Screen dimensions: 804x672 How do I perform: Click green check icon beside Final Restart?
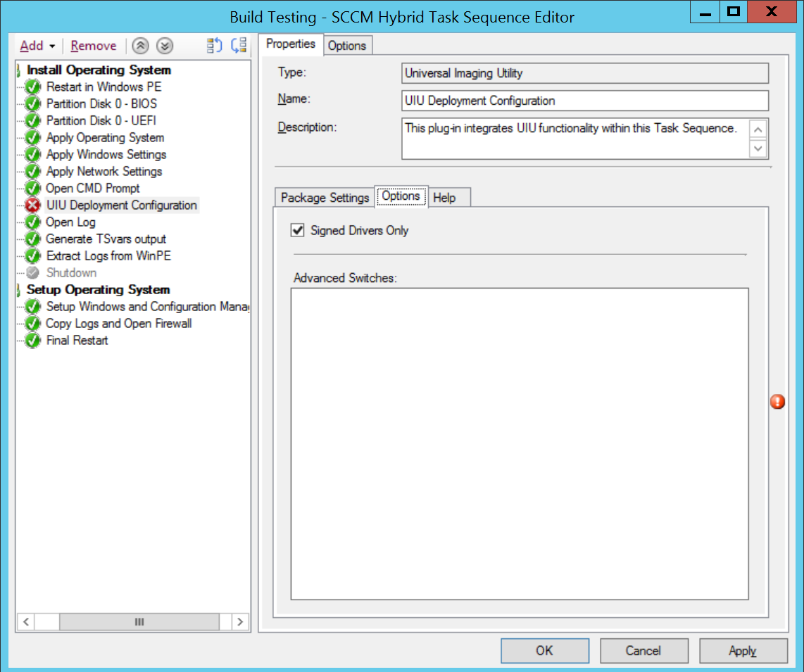pyautogui.click(x=33, y=341)
